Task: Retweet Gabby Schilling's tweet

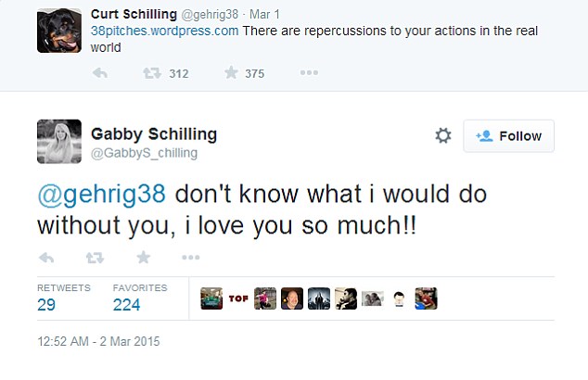Action: click(96, 257)
